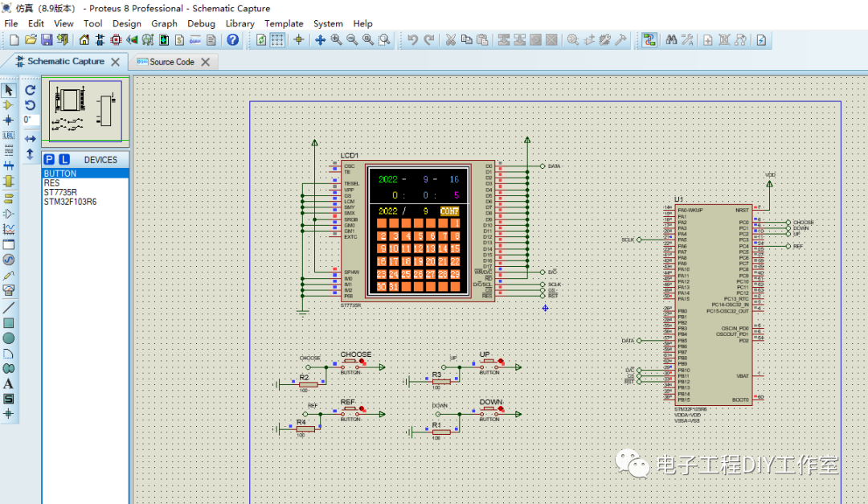This screenshot has height=504, width=868.
Task: Toggle false origin crosshair
Action: point(299,40)
